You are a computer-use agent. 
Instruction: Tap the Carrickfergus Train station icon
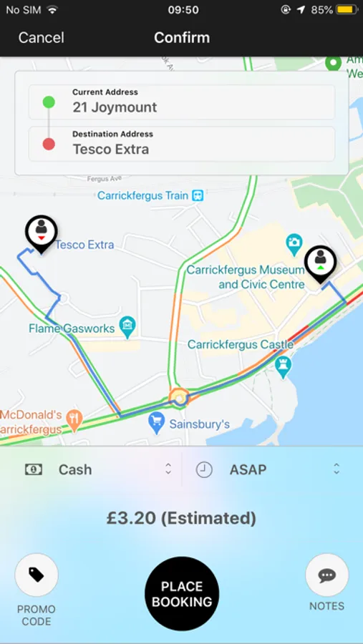click(x=199, y=195)
